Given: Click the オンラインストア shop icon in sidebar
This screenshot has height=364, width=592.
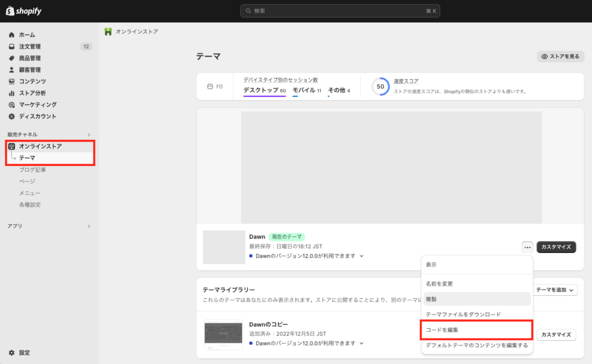Looking at the screenshot, I should [x=12, y=146].
